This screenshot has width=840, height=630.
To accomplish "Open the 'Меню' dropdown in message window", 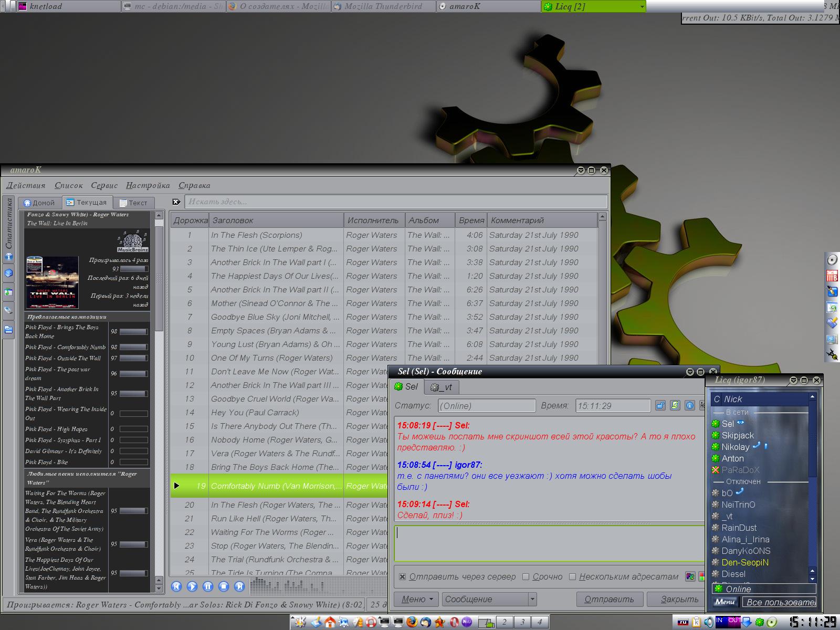I will [x=416, y=599].
